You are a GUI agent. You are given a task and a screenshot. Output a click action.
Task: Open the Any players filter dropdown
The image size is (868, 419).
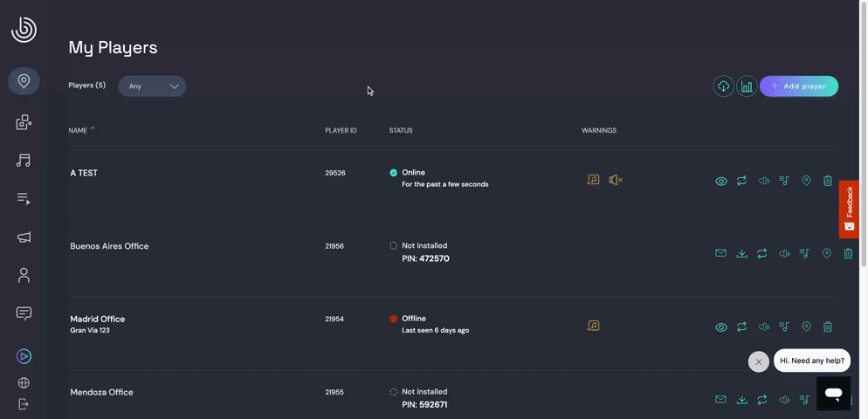(x=153, y=86)
